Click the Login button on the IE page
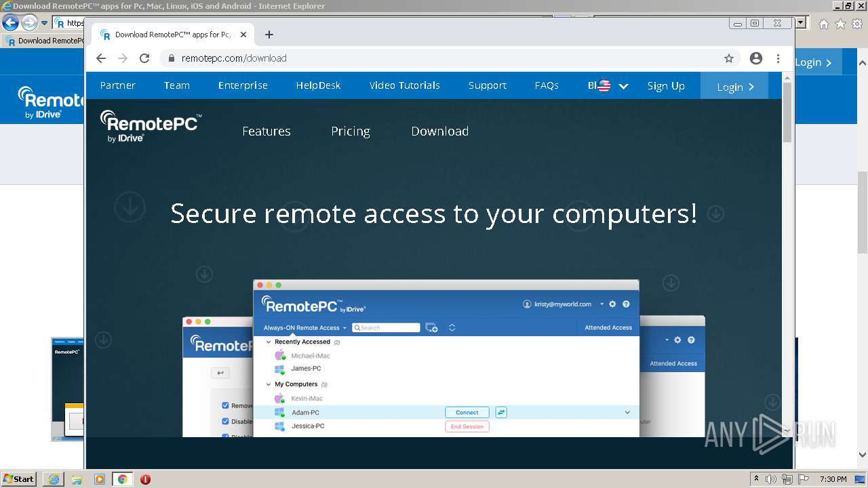The height and width of the screenshot is (488, 868). (818, 62)
